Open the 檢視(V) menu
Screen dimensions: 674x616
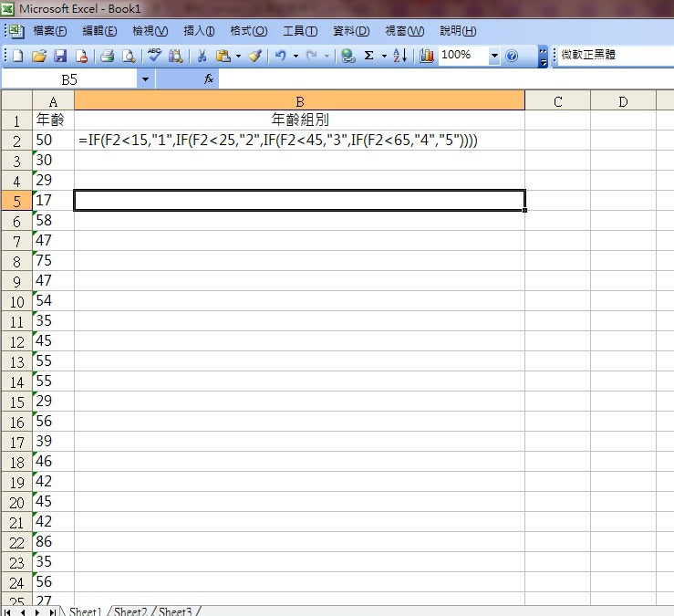click(x=150, y=31)
